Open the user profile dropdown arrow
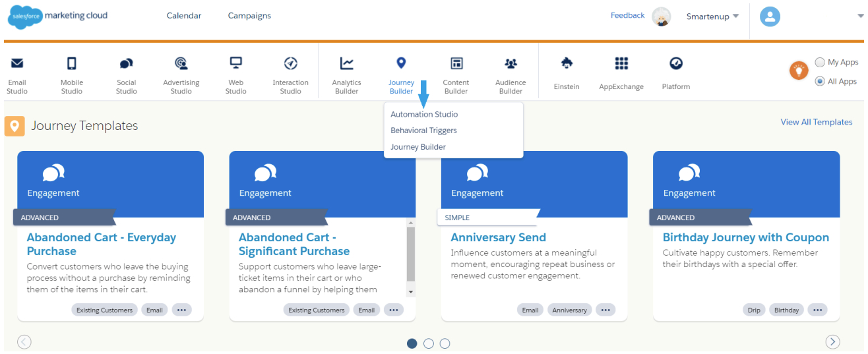 (859, 16)
